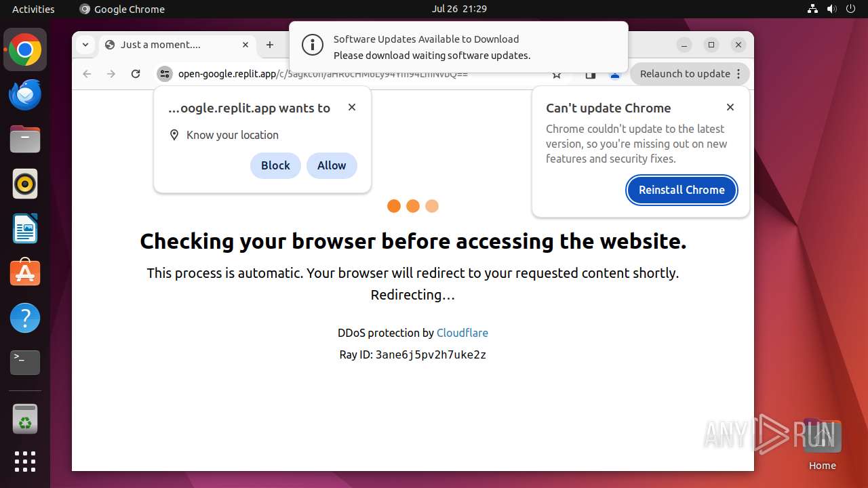Open the Help icon in the dock
Viewport: 868px width, 488px height.
pyautogui.click(x=25, y=318)
